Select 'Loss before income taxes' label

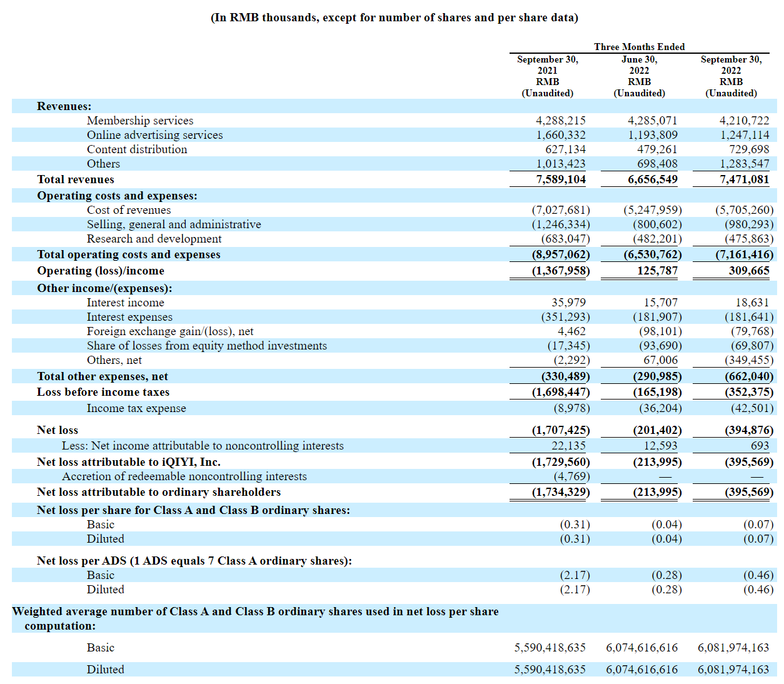point(103,392)
